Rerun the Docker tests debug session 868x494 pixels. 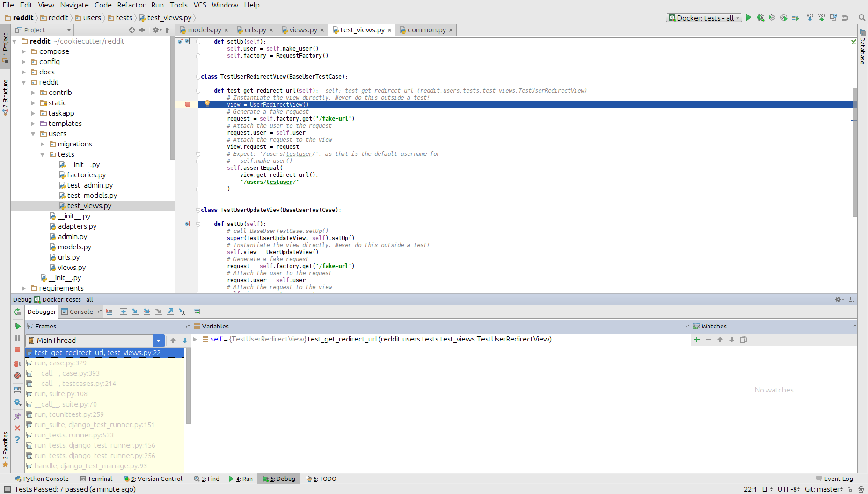[x=17, y=312]
